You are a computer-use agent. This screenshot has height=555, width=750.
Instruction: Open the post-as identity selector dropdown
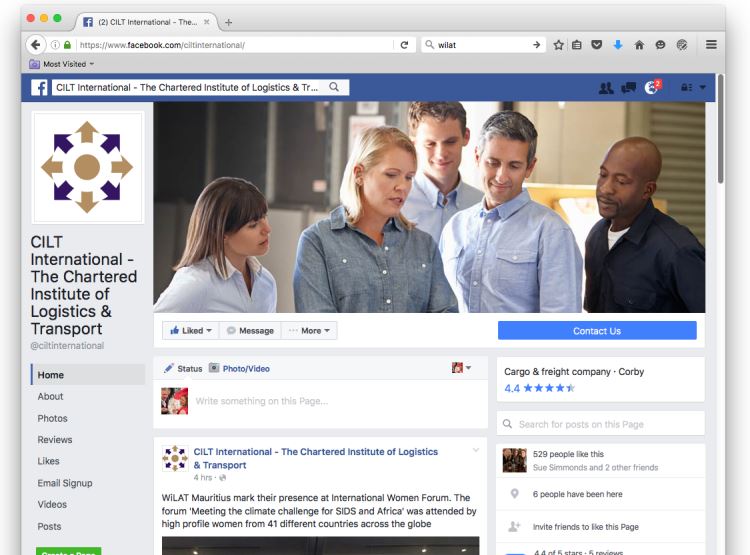pyautogui.click(x=462, y=368)
